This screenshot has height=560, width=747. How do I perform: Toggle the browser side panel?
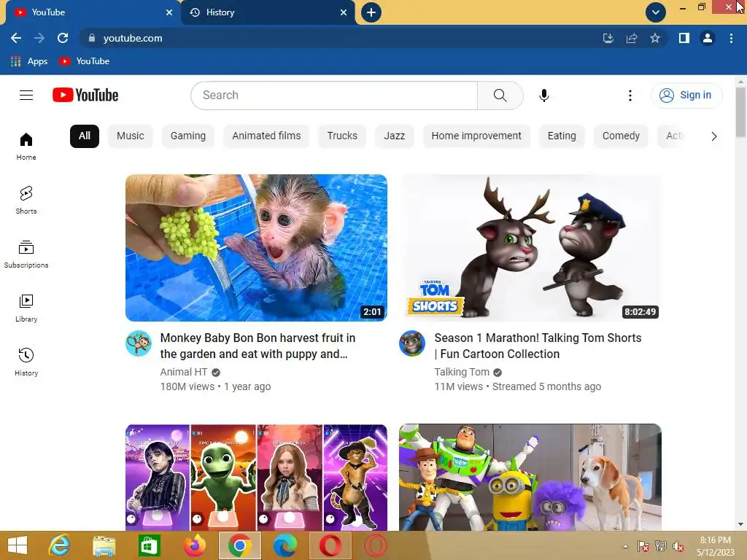pyautogui.click(x=684, y=38)
